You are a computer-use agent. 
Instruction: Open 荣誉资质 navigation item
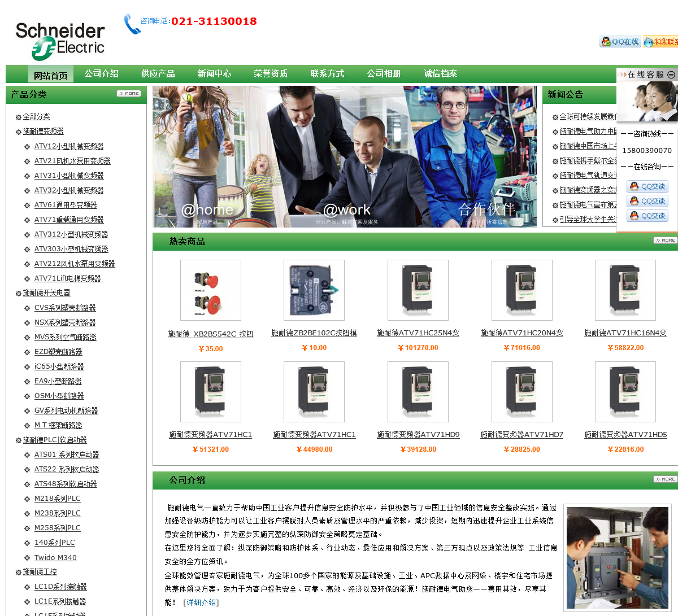click(x=271, y=74)
